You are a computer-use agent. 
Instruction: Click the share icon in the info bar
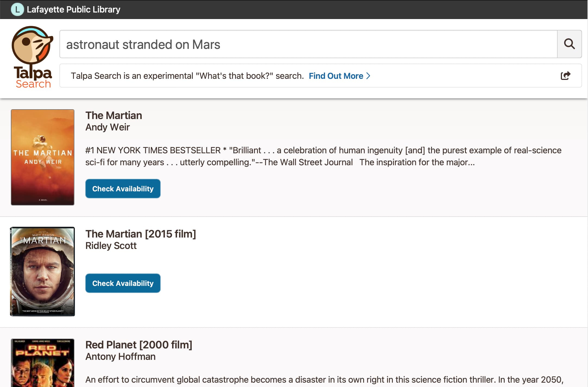tap(565, 76)
